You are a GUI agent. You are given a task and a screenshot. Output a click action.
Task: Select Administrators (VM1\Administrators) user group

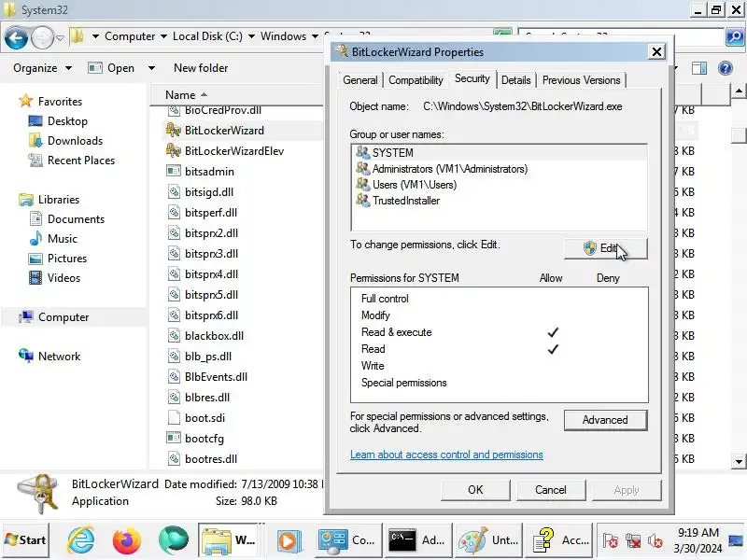(500, 169)
